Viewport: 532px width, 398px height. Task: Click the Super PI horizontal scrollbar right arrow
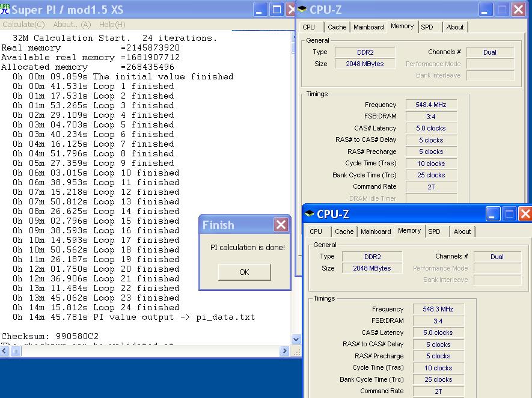point(284,351)
